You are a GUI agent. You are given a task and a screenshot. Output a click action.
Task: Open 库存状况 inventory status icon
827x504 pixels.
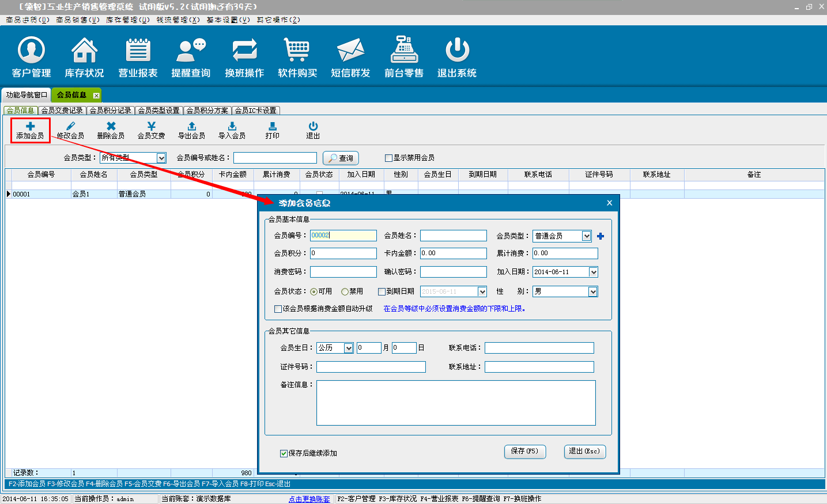pyautogui.click(x=84, y=56)
